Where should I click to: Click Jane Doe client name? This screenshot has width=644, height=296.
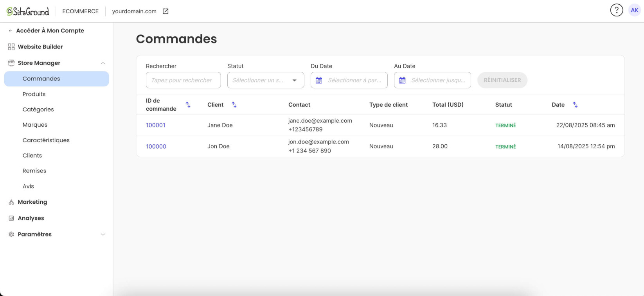[220, 125]
